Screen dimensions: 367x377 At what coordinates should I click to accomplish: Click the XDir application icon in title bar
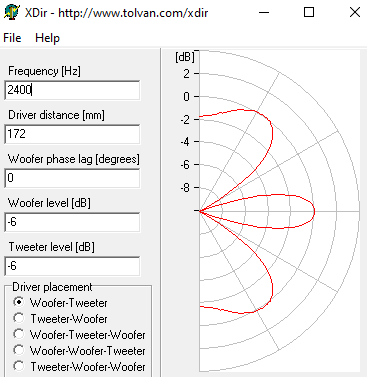pyautogui.click(x=12, y=12)
